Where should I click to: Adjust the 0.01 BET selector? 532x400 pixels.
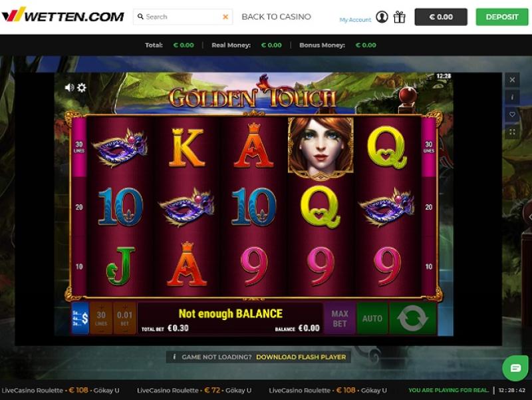click(x=124, y=318)
